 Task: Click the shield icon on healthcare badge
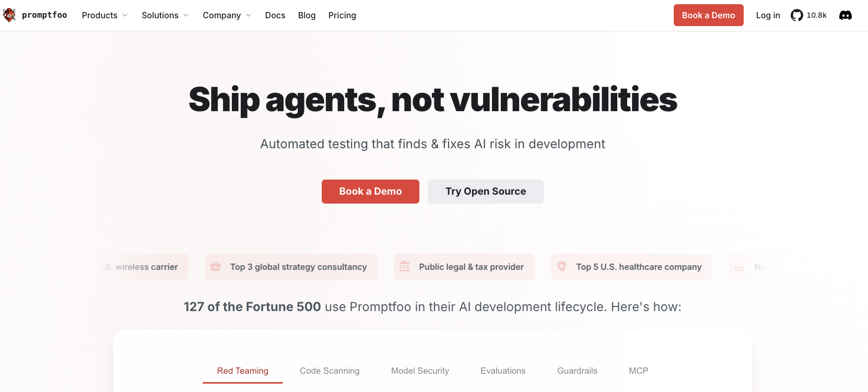pyautogui.click(x=561, y=267)
